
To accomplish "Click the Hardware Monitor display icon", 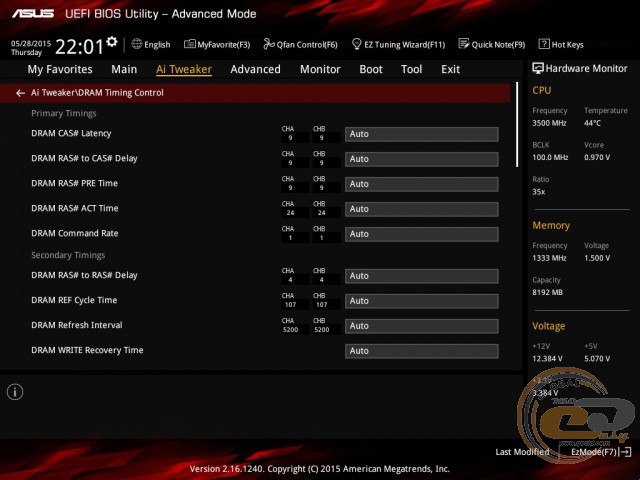I will pos(538,69).
